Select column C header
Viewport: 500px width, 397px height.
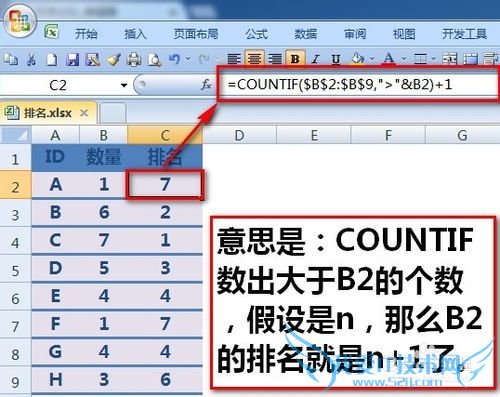pyautogui.click(x=165, y=135)
